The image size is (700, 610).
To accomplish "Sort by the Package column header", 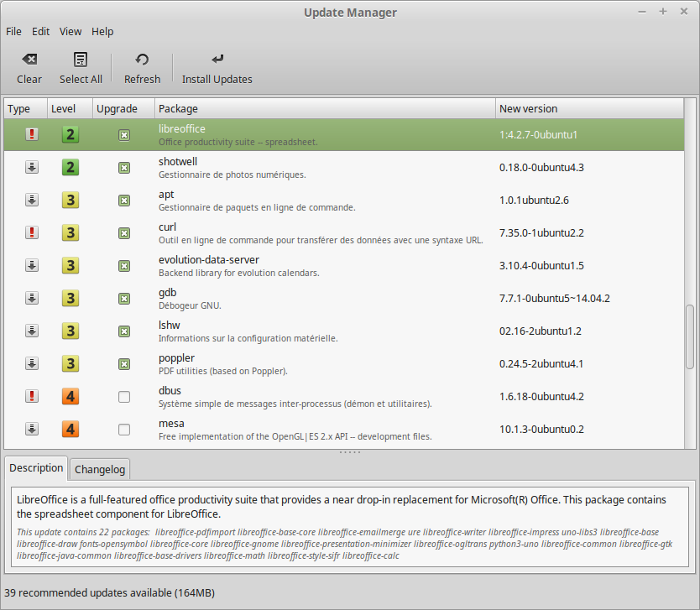I will [325, 109].
